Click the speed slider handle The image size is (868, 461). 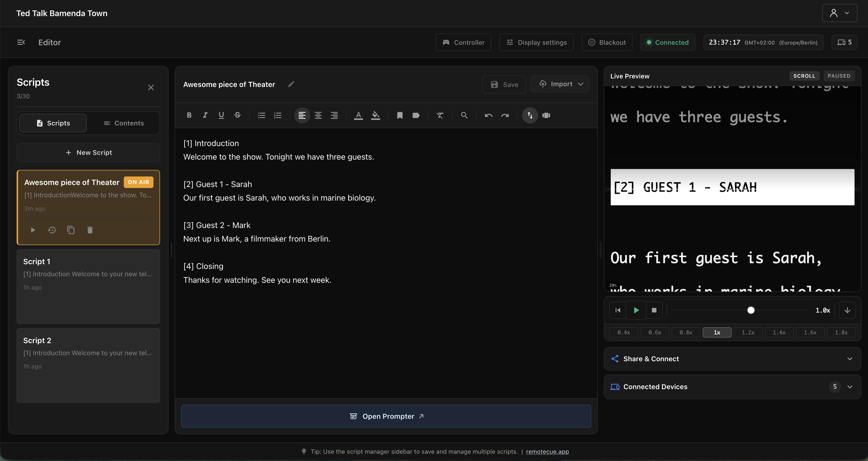tap(751, 310)
